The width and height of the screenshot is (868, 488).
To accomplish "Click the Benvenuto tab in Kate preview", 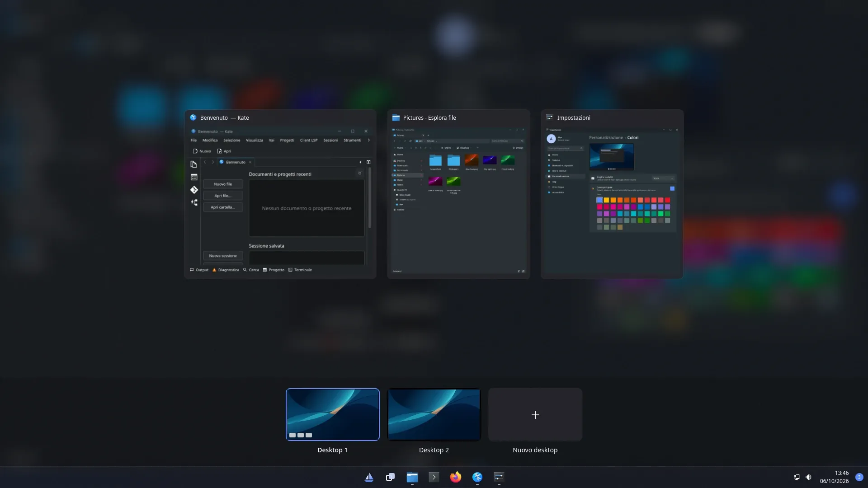I will pos(236,162).
